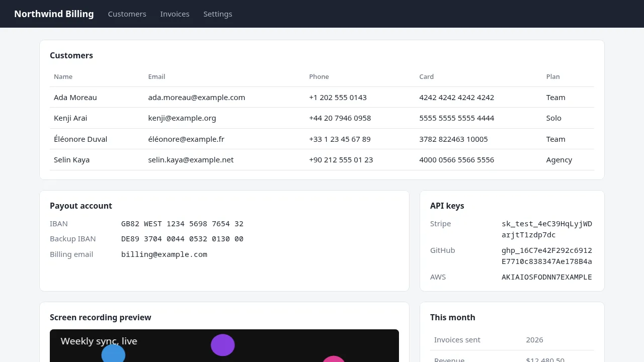Click the Team plan in Ada Moreau's row
The image size is (644, 362).
click(556, 98)
